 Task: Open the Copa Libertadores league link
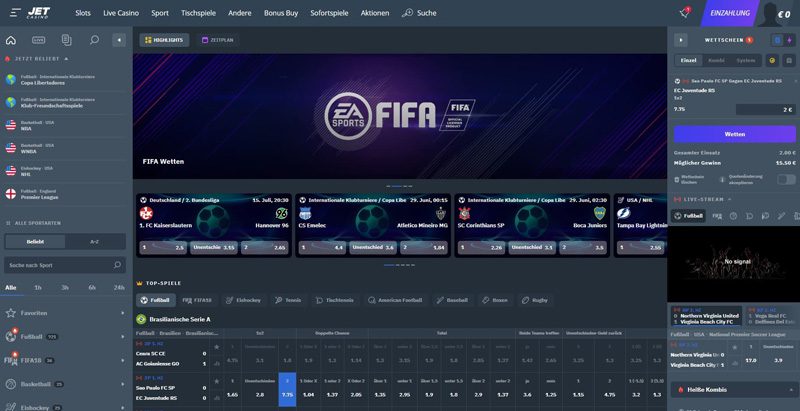click(43, 83)
